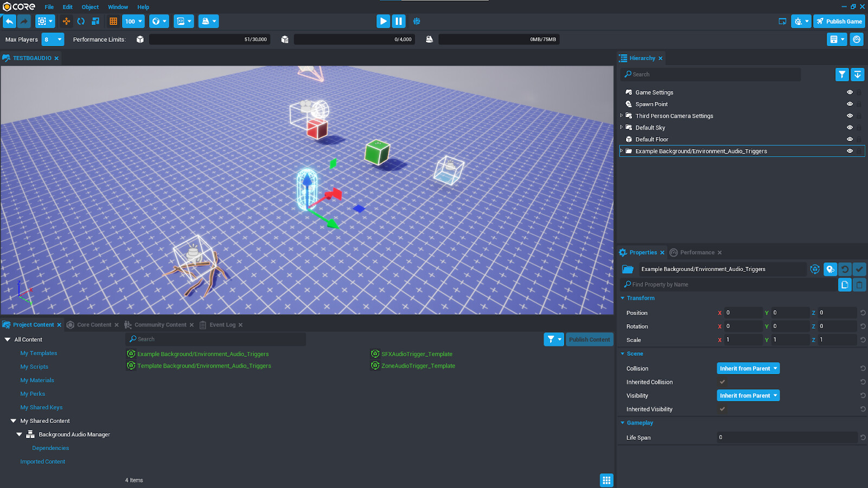
Task: Pause the game preview
Action: coord(399,21)
